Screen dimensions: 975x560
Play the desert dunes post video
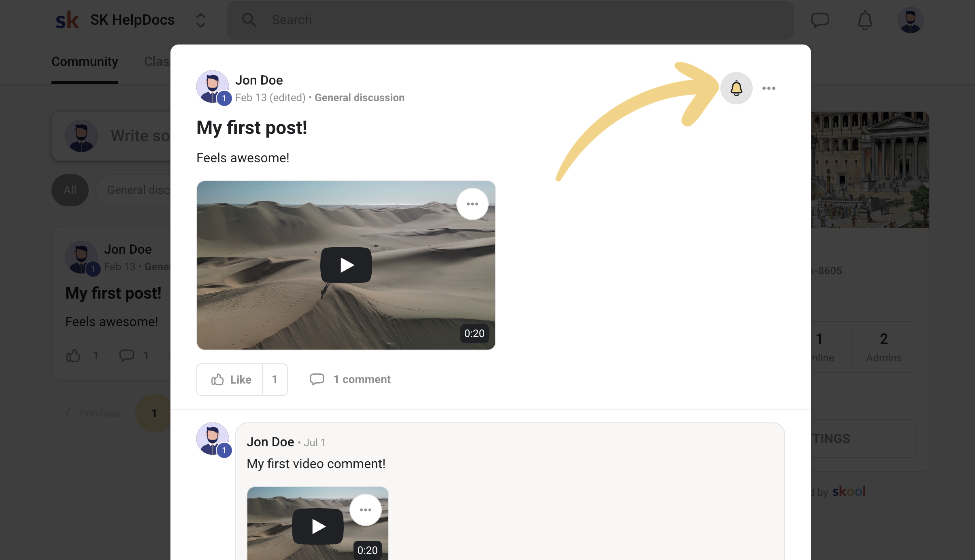346,265
